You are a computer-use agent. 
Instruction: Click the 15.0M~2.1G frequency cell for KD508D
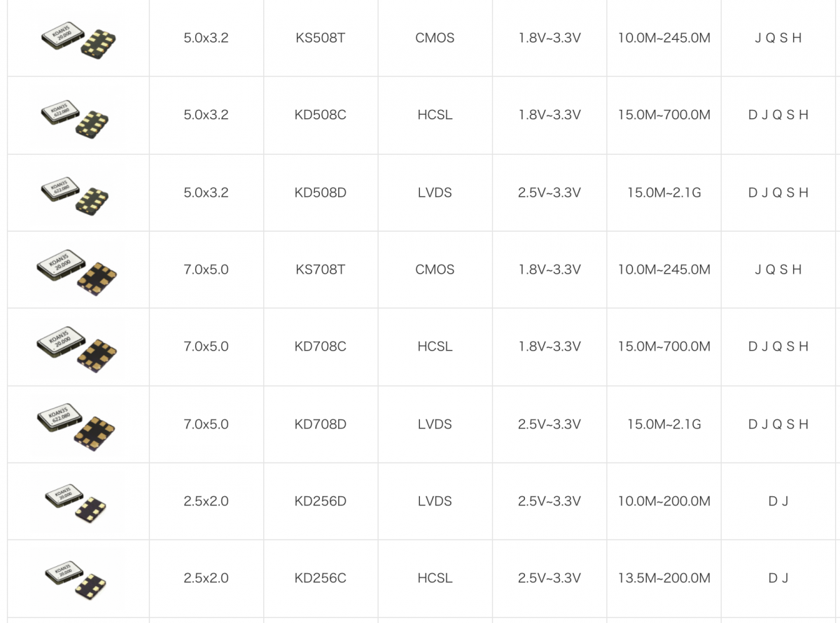(664, 192)
